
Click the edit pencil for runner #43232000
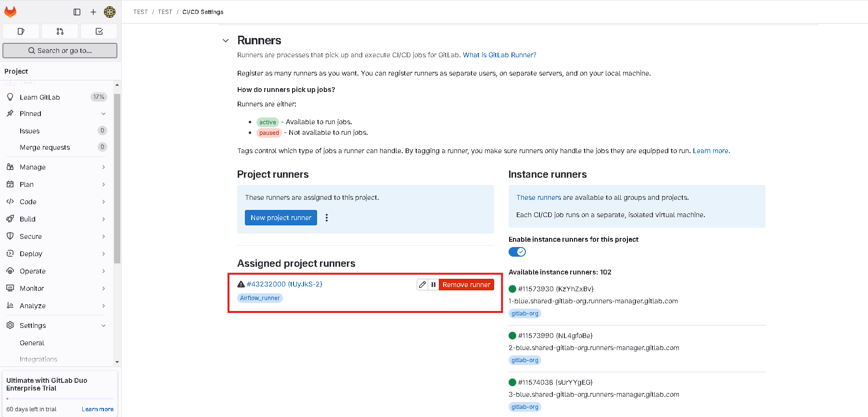pyautogui.click(x=422, y=285)
